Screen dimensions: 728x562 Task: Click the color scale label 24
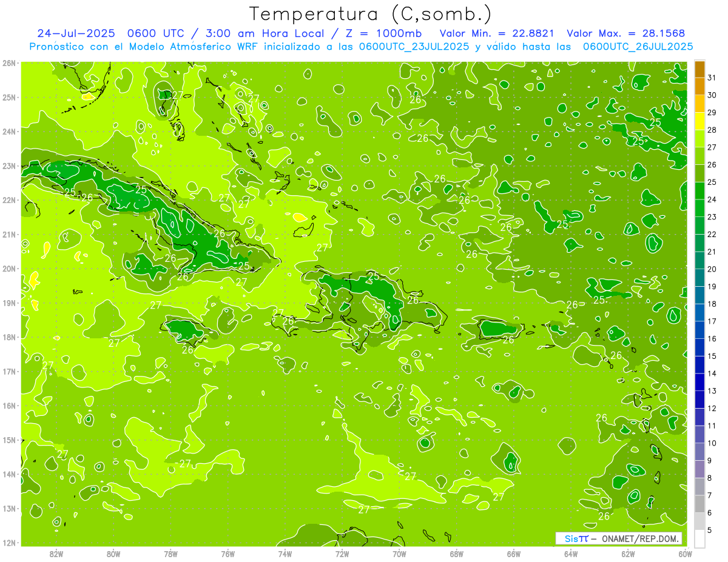[x=712, y=199]
